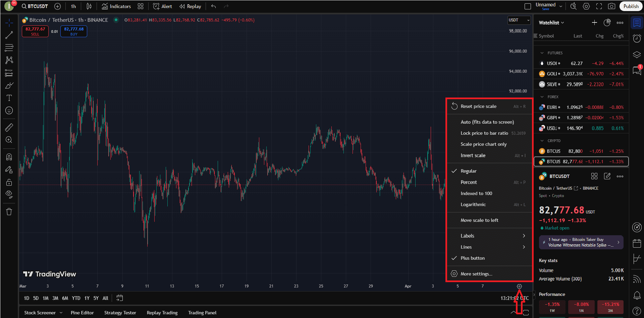This screenshot has height=318, width=644.
Task: Add a compare symbol with plus icon
Action: click(58, 6)
